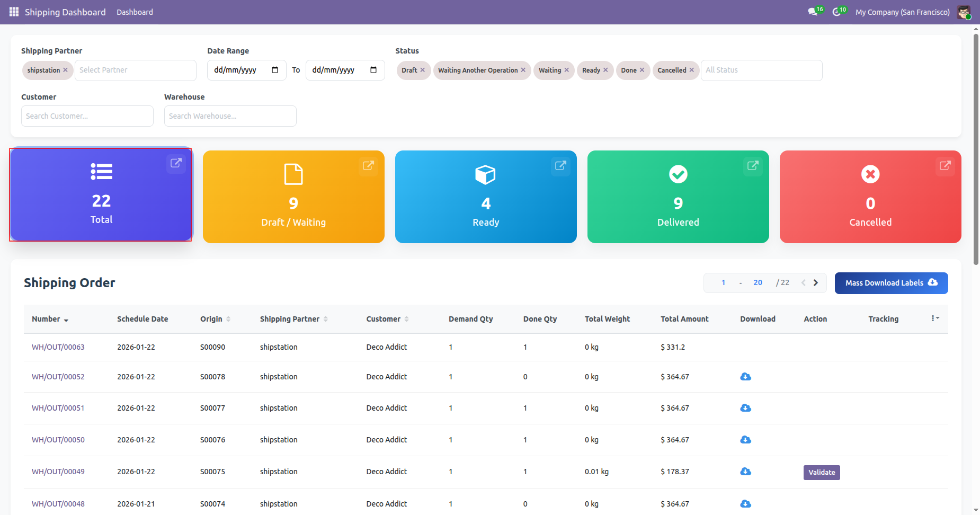The image size is (980, 515).
Task: Open shipping order WH/OUT/00063
Action: 58,347
